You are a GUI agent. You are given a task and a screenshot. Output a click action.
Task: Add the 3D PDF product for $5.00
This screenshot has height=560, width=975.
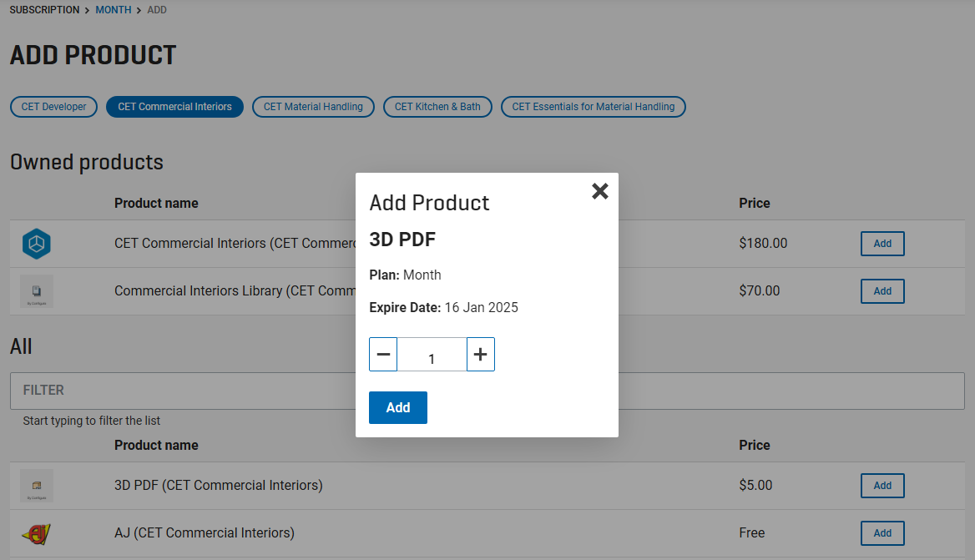pos(882,486)
